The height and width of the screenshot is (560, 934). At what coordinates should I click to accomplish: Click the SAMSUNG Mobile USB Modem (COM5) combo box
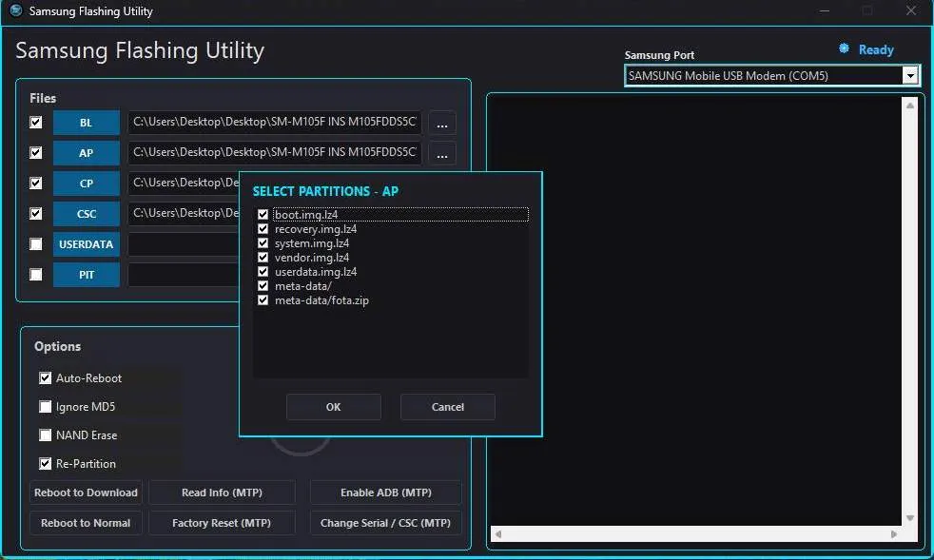click(x=772, y=76)
